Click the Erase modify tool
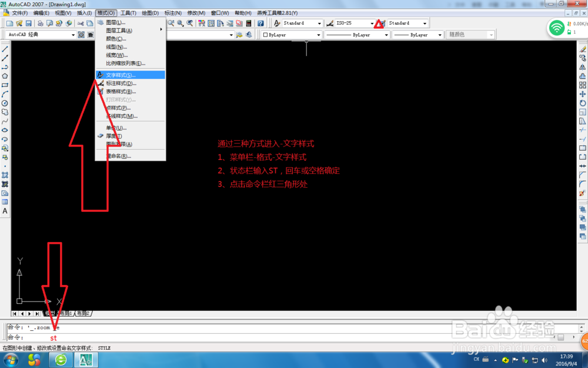Image resolution: width=588 pixels, height=368 pixels. pos(582,49)
